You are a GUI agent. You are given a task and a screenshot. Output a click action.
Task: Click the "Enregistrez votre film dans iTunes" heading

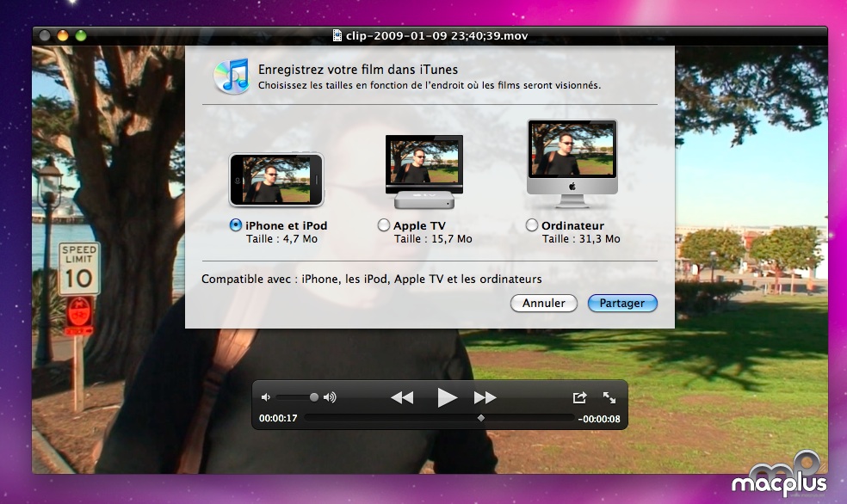[358, 70]
